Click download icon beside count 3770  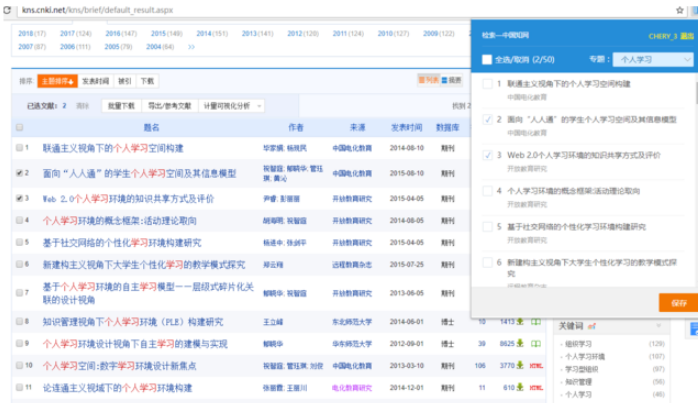pyautogui.click(x=520, y=366)
